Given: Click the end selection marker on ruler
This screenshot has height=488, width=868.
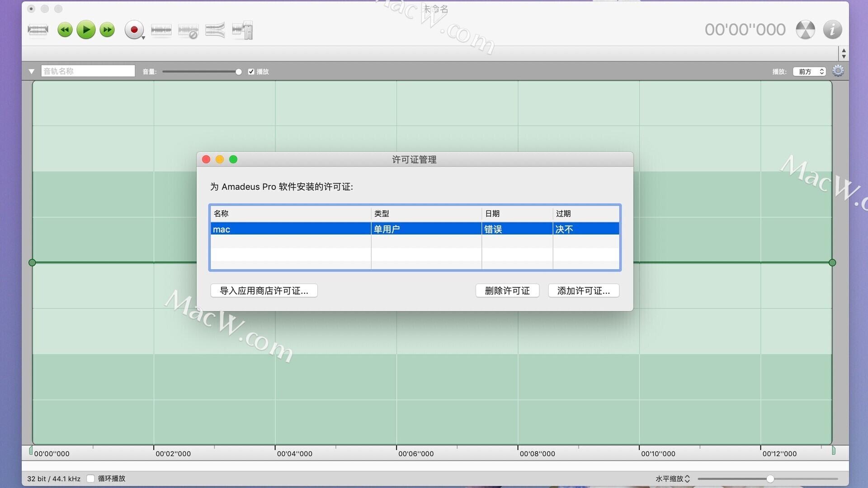Looking at the screenshot, I should click(x=834, y=450).
